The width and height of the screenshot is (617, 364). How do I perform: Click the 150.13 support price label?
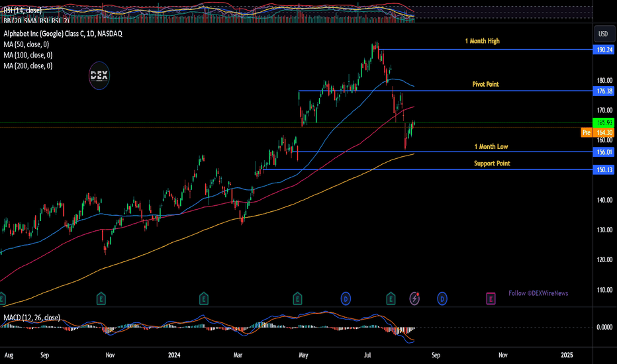(604, 169)
